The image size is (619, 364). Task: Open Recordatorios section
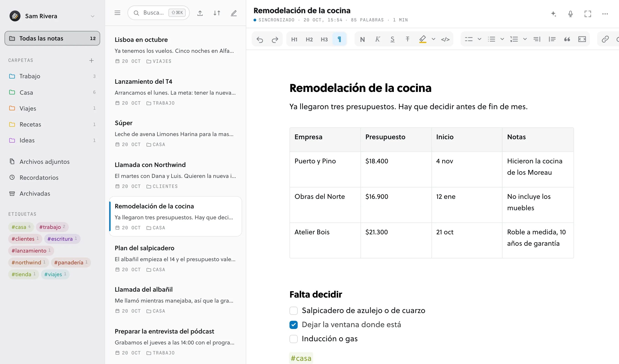pos(52,178)
